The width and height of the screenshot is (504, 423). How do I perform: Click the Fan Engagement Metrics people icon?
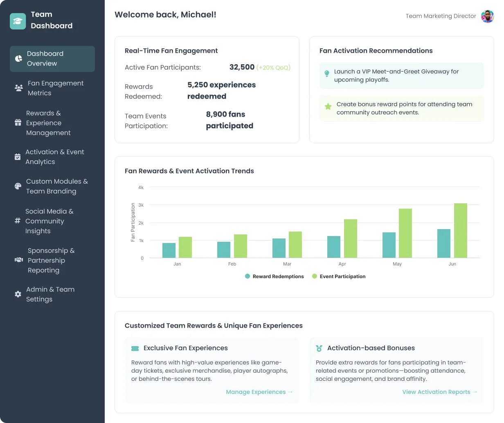click(18, 88)
